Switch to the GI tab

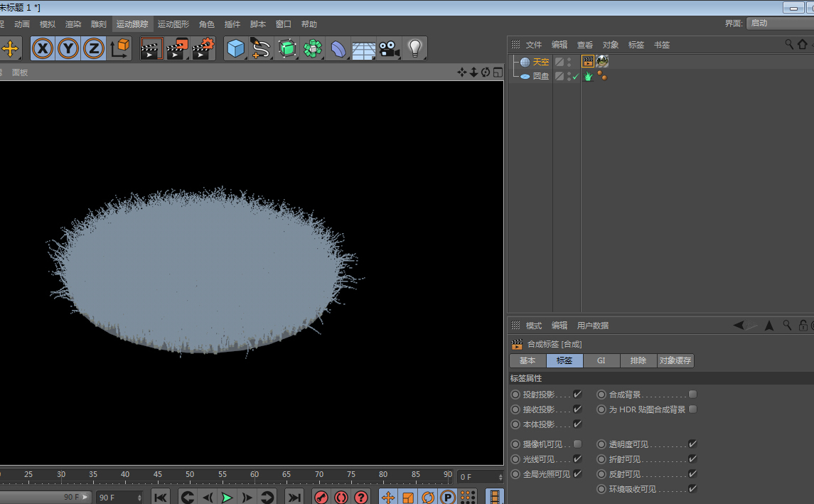tap(601, 360)
